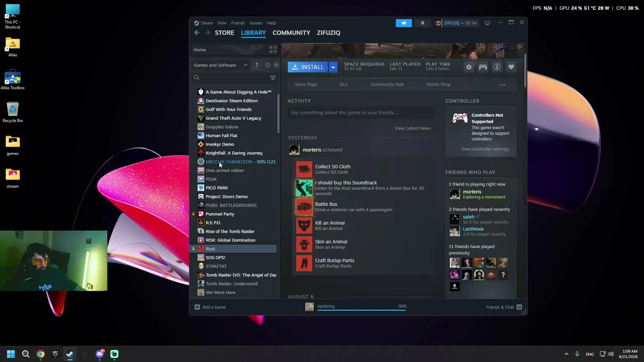Open Google Chrome from the taskbar
Image resolution: width=644 pixels, height=362 pixels.
click(40, 354)
